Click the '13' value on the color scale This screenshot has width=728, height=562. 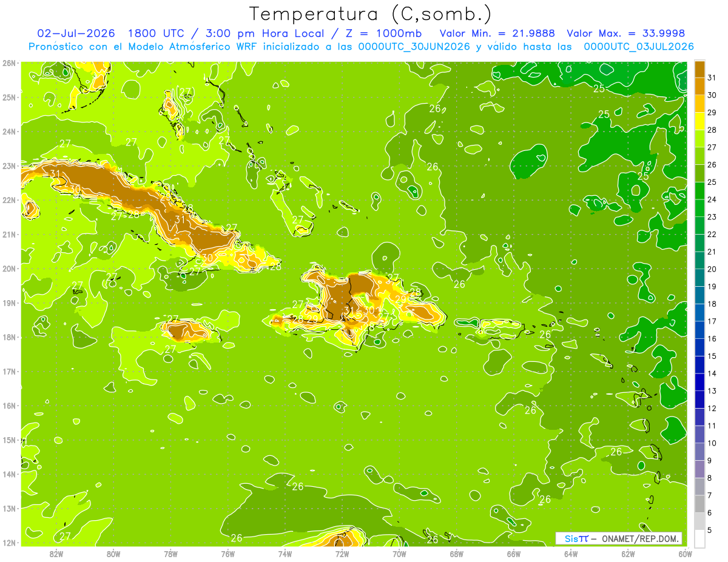click(x=712, y=391)
